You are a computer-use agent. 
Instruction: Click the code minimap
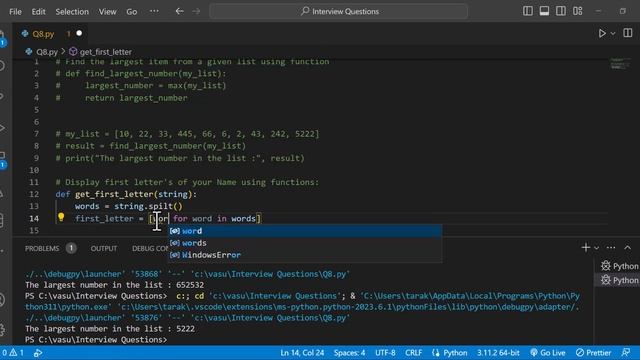(x=620, y=64)
